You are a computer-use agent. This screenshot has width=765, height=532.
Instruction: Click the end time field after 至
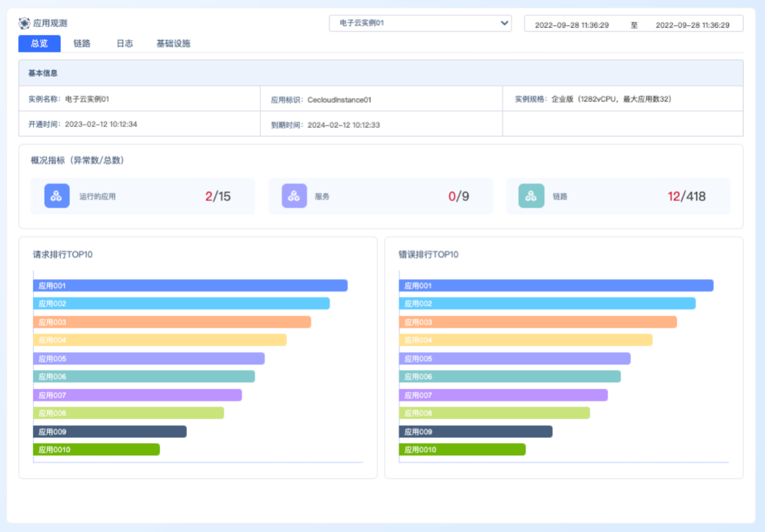(x=693, y=25)
